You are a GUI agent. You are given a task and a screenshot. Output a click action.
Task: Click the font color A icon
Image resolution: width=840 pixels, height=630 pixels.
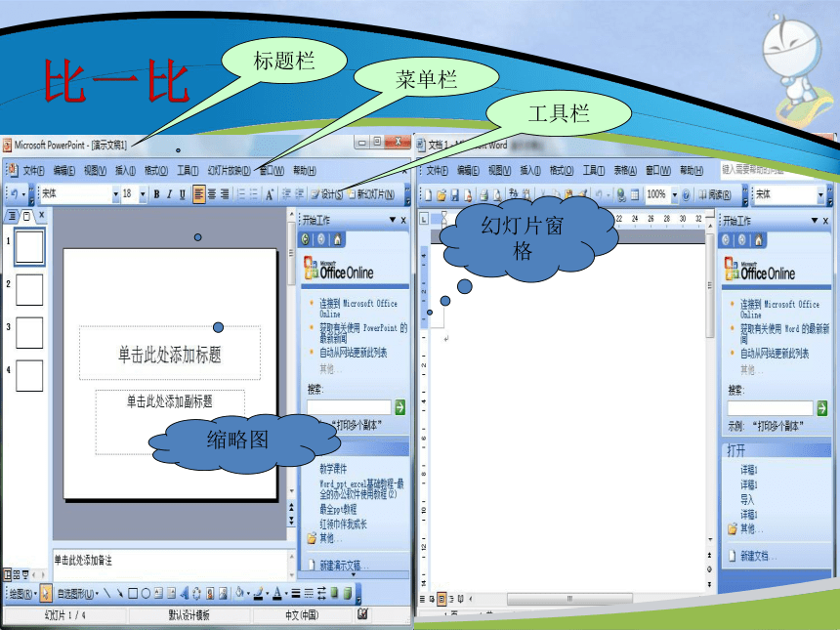pos(277,593)
